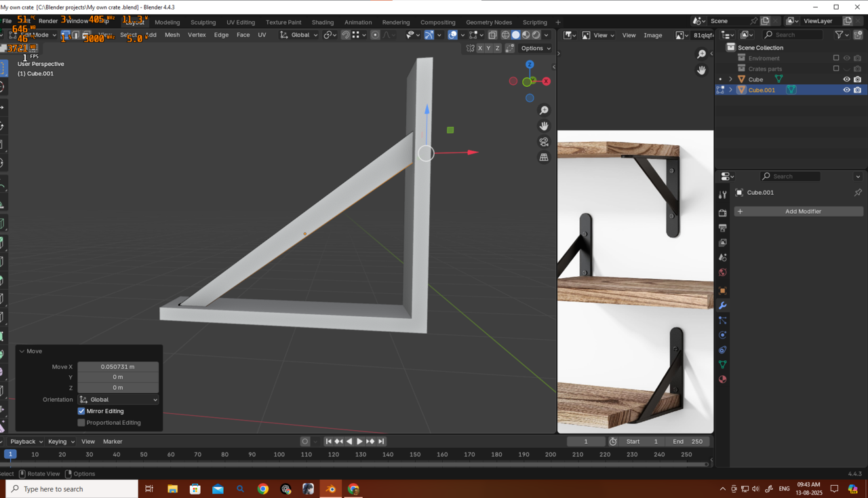The image size is (868, 498).
Task: Open the Modifiers wrench properties tab
Action: pos(722,305)
